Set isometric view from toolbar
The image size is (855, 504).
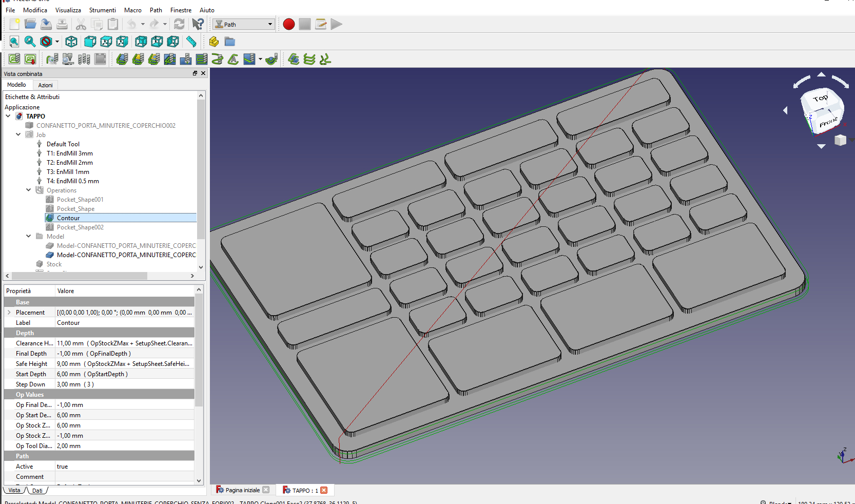click(x=71, y=42)
